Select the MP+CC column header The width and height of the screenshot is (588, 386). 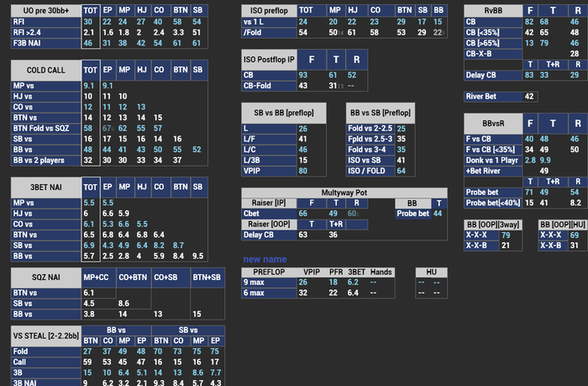[x=98, y=278]
